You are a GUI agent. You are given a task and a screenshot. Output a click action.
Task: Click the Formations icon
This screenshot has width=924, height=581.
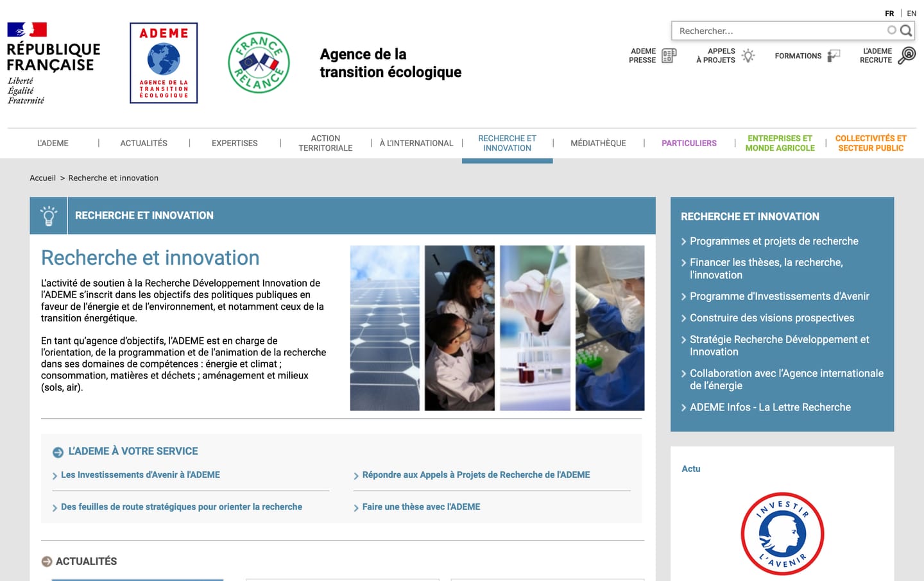click(x=834, y=56)
